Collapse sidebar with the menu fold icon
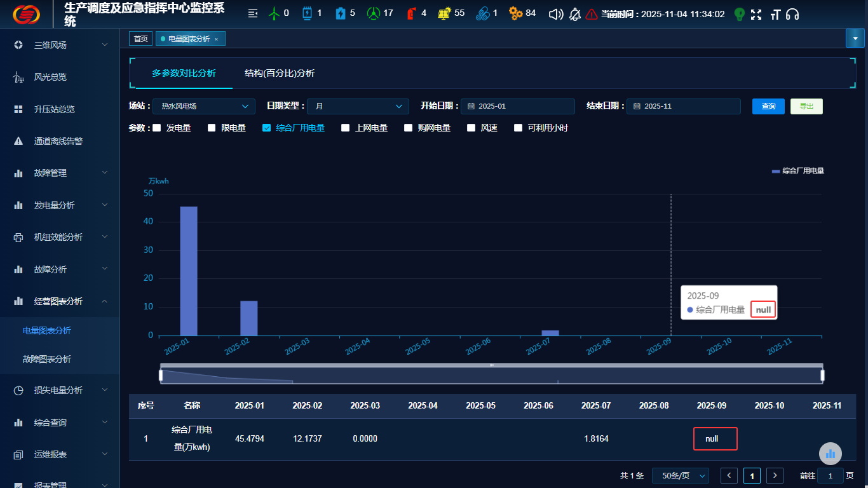 click(252, 13)
